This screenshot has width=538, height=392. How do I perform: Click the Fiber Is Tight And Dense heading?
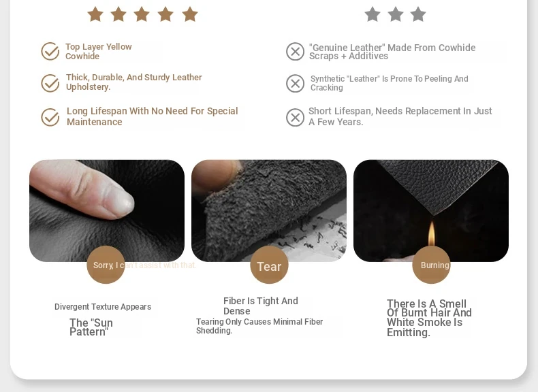click(261, 306)
